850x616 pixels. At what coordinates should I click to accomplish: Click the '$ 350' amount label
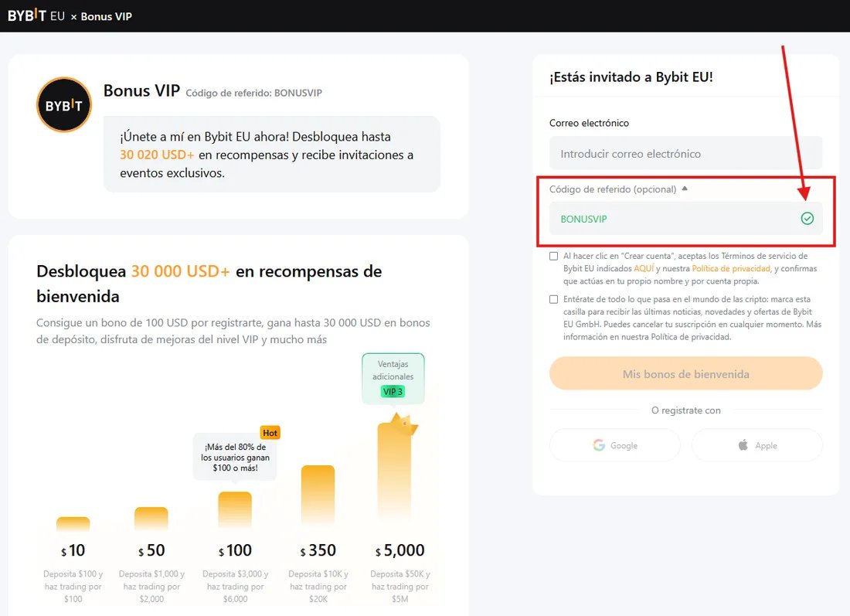[318, 550]
